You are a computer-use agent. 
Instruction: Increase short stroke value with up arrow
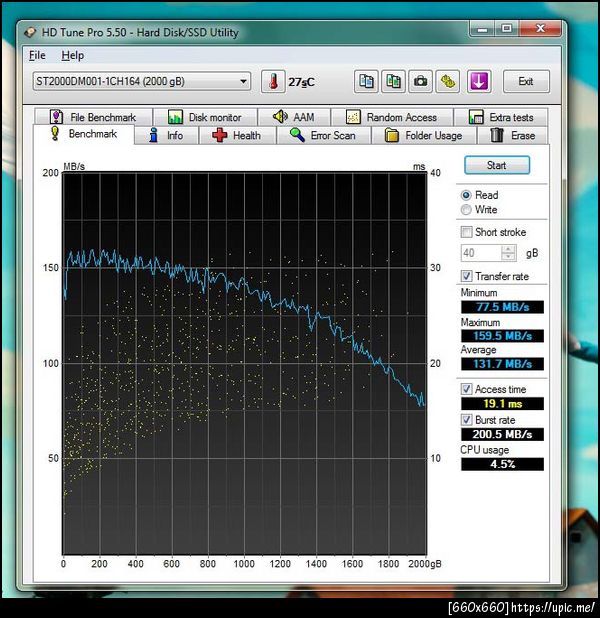pos(509,249)
